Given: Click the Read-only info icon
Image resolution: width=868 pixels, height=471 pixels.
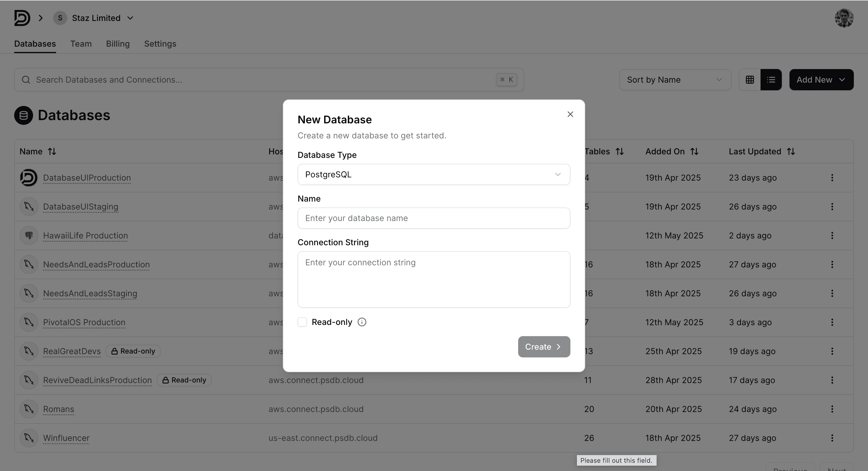Looking at the screenshot, I should pyautogui.click(x=362, y=322).
